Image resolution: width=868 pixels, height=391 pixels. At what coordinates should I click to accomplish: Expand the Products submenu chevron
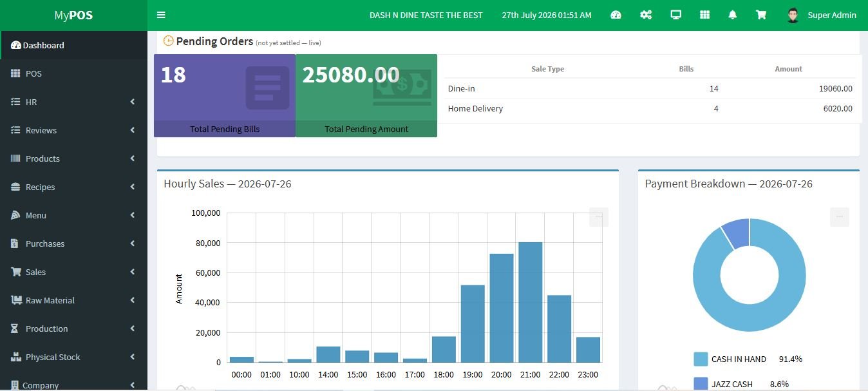133,158
